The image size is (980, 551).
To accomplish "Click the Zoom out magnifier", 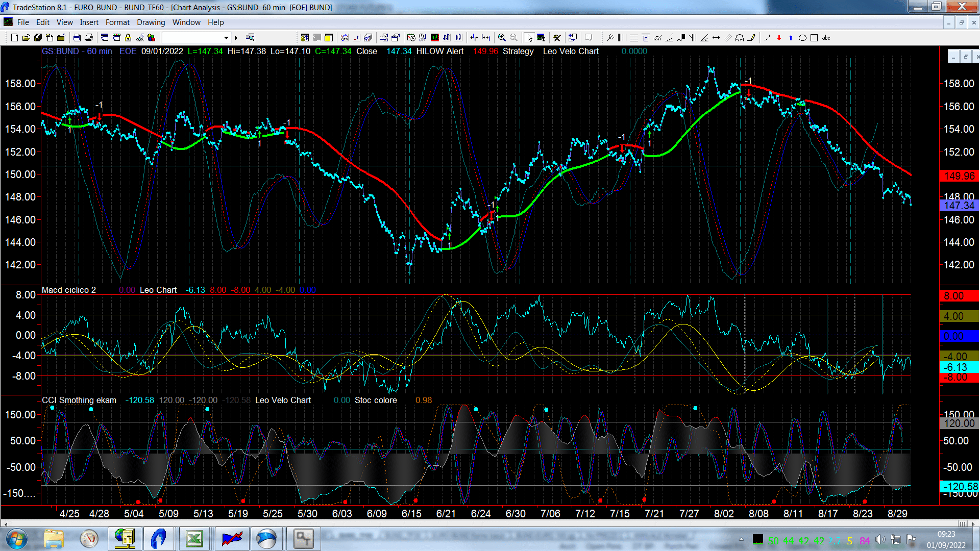I will 513,38.
